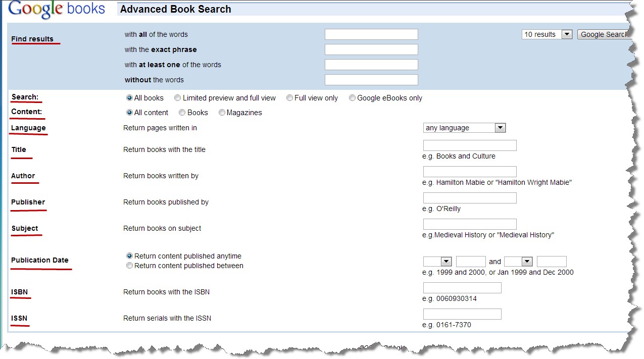Focus the ISBN input field
Screen dimensions: 644x359
tap(462, 288)
